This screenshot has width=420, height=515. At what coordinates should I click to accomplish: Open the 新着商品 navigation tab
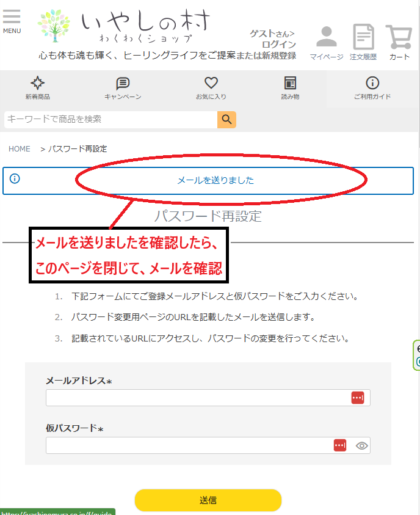coord(38,89)
